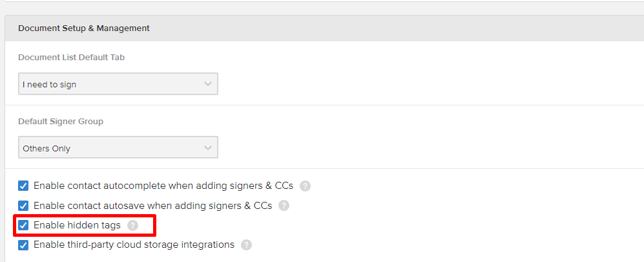
Task: Untick the contact autocomplete checkbox
Action: tap(23, 186)
